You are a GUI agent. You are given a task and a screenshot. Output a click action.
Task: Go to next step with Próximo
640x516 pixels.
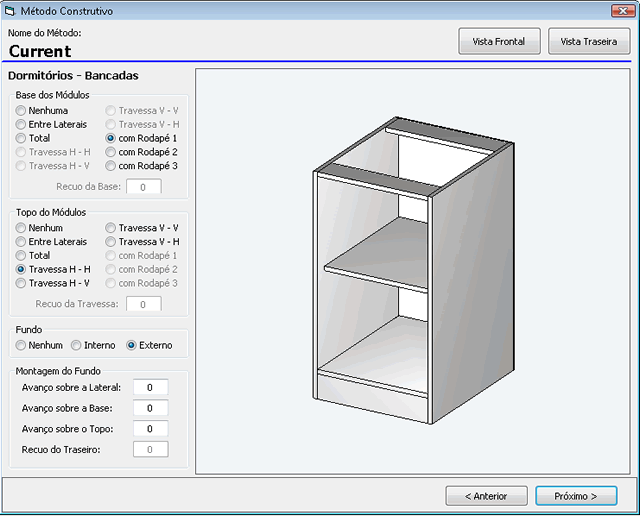575,495
